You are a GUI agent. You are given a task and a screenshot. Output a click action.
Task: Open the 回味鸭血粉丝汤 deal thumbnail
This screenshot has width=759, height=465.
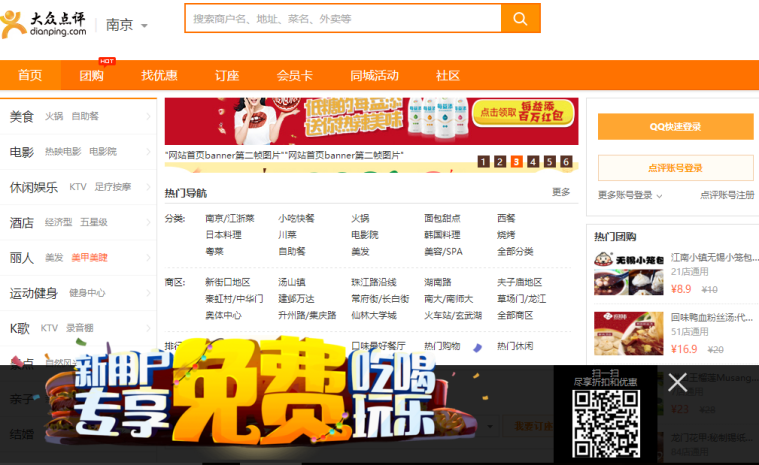(x=628, y=333)
